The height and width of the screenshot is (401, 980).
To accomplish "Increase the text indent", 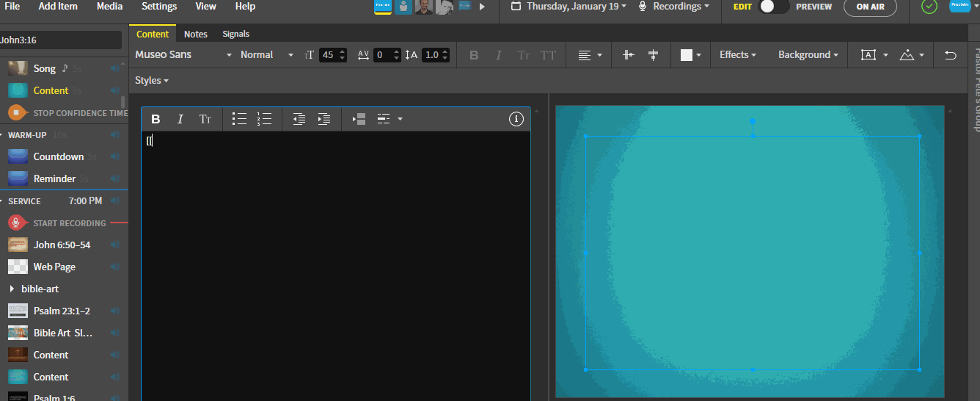I will [323, 119].
